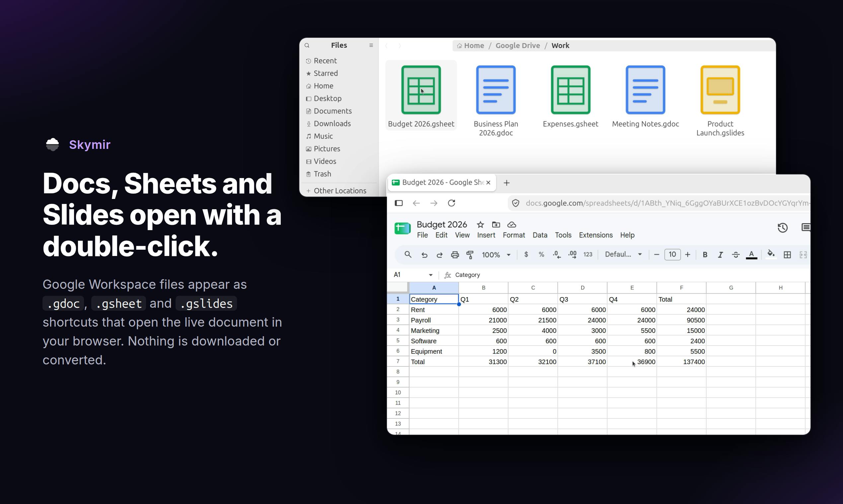Toggle italic formatting in Sheets
This screenshot has width=843, height=504.
(x=720, y=255)
